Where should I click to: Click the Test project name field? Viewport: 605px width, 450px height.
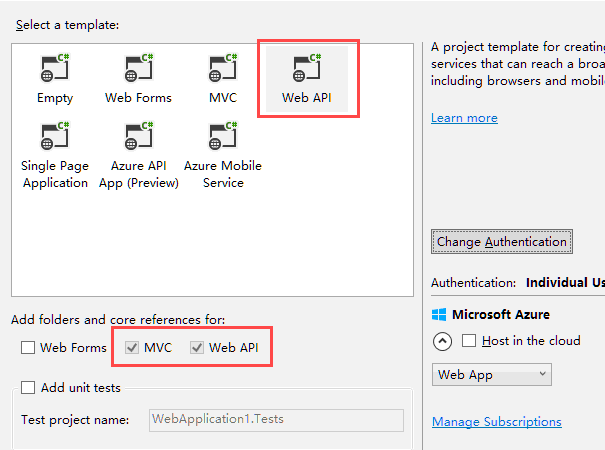(276, 420)
